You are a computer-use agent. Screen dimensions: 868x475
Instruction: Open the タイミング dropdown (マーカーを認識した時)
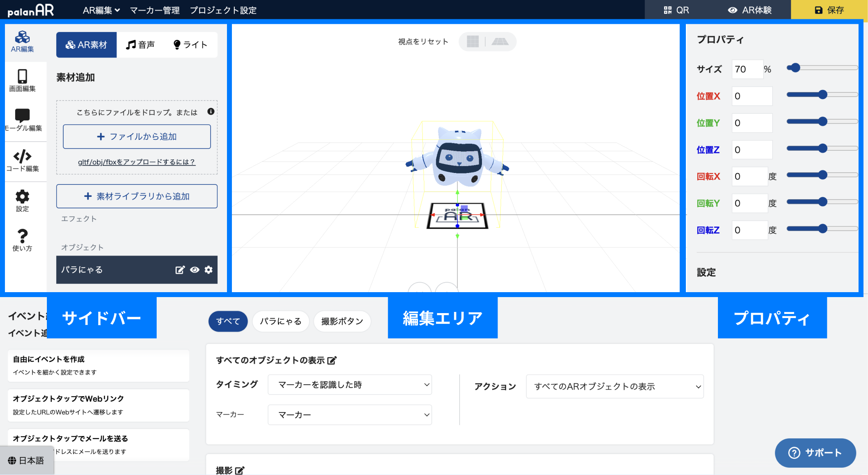click(x=350, y=385)
